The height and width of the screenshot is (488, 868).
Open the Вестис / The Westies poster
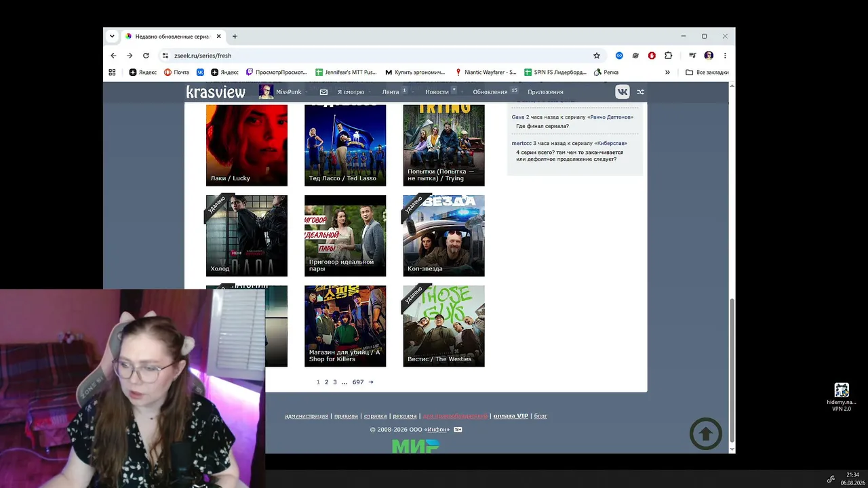pos(443,326)
